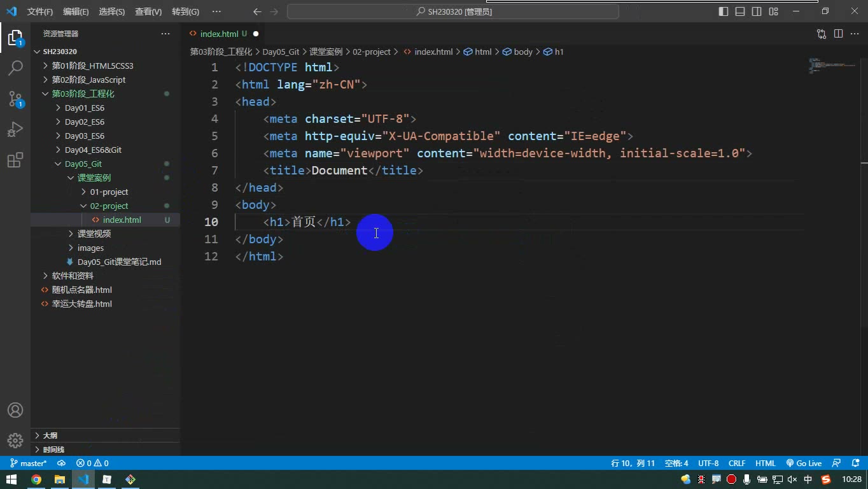Publish changes with the cloud sync icon
The image size is (868, 489).
pyautogui.click(x=61, y=464)
